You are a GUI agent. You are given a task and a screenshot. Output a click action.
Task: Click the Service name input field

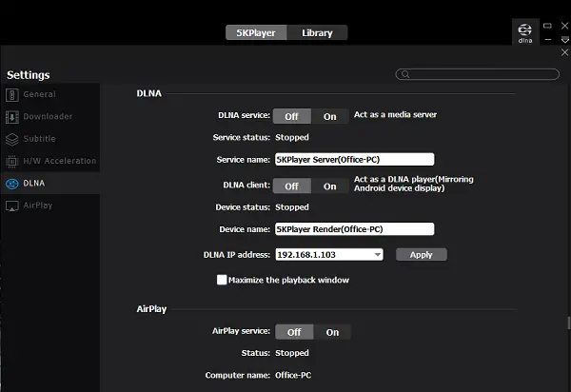pos(354,160)
